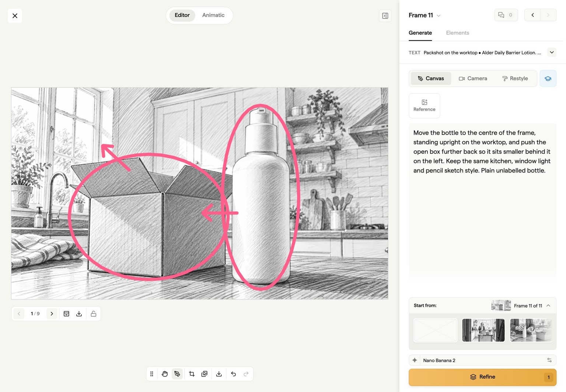Click the duplicate image tool in toolbar
566x392 pixels.
(x=205, y=374)
